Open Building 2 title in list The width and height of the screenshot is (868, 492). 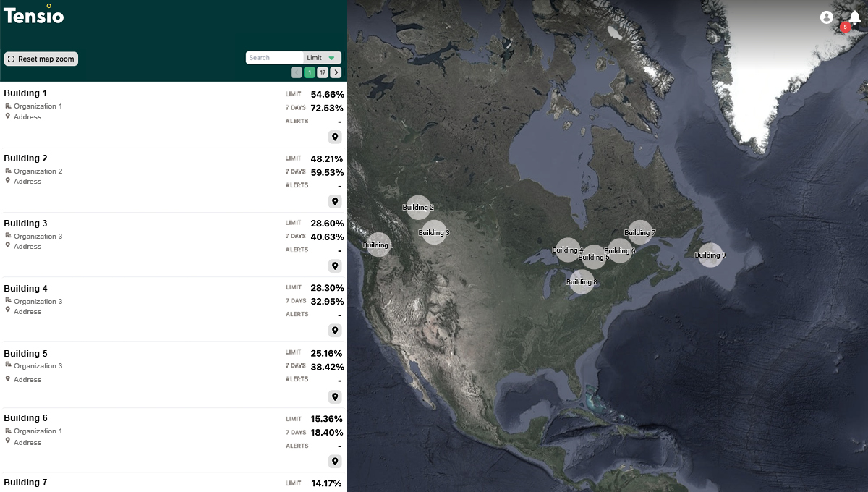[x=25, y=158]
